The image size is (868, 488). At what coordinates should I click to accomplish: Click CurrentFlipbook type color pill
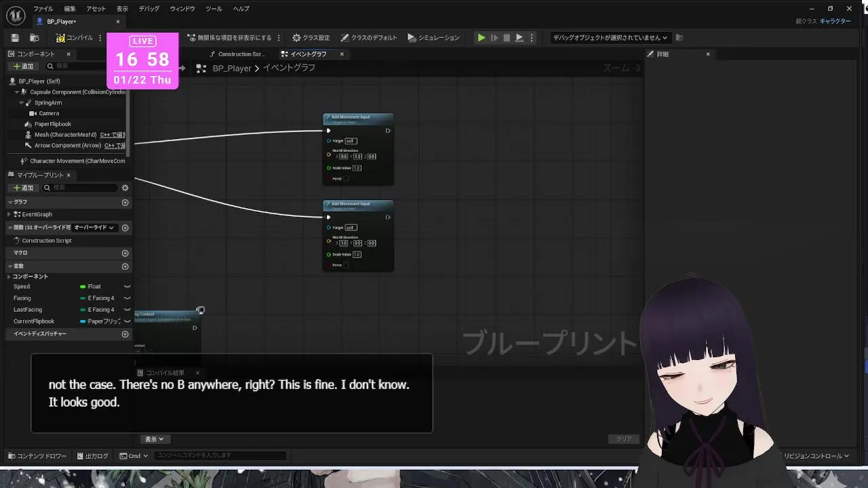click(x=83, y=321)
